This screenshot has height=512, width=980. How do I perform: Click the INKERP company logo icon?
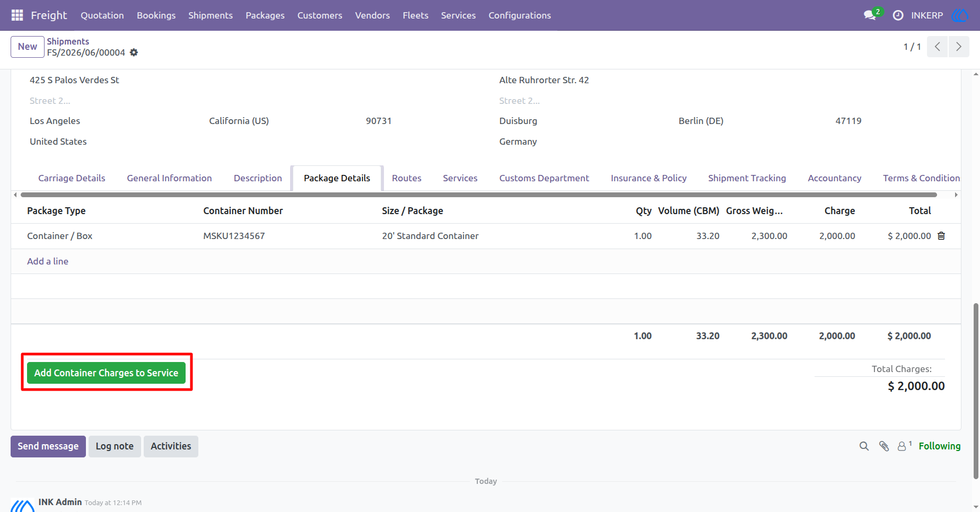(x=960, y=15)
